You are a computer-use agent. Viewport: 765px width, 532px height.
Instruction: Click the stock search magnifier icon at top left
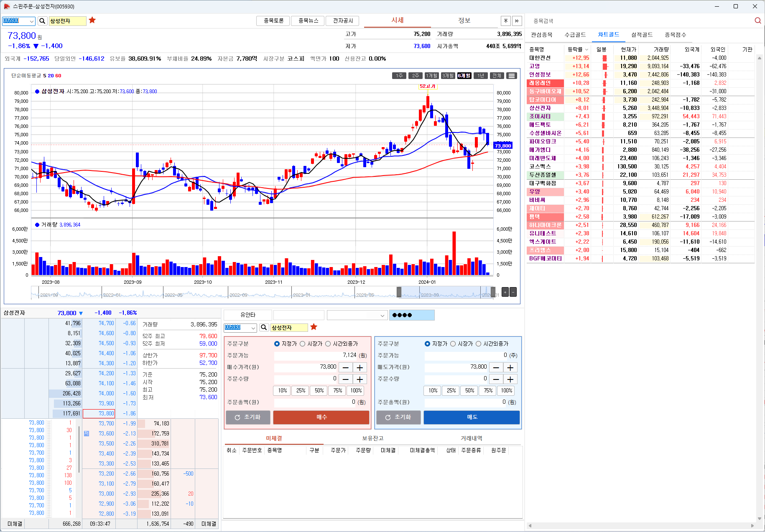point(42,21)
